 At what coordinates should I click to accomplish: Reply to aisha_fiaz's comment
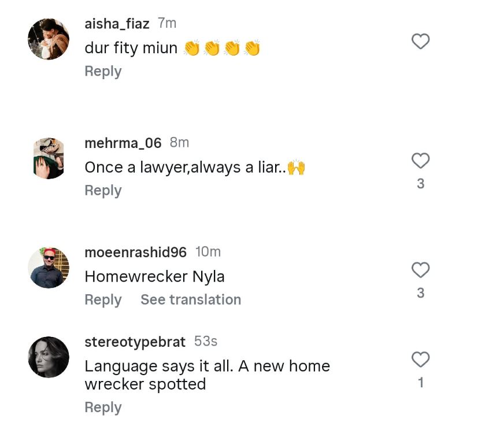point(103,72)
